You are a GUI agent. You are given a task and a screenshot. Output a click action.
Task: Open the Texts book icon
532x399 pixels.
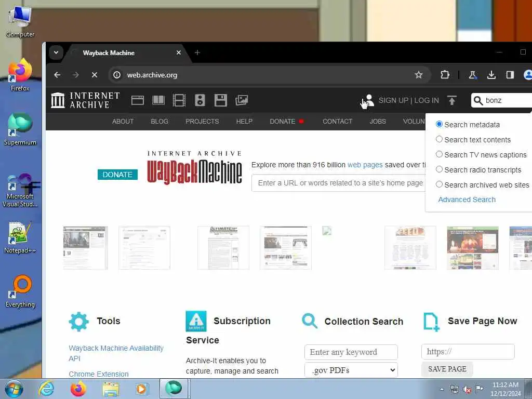point(158,100)
